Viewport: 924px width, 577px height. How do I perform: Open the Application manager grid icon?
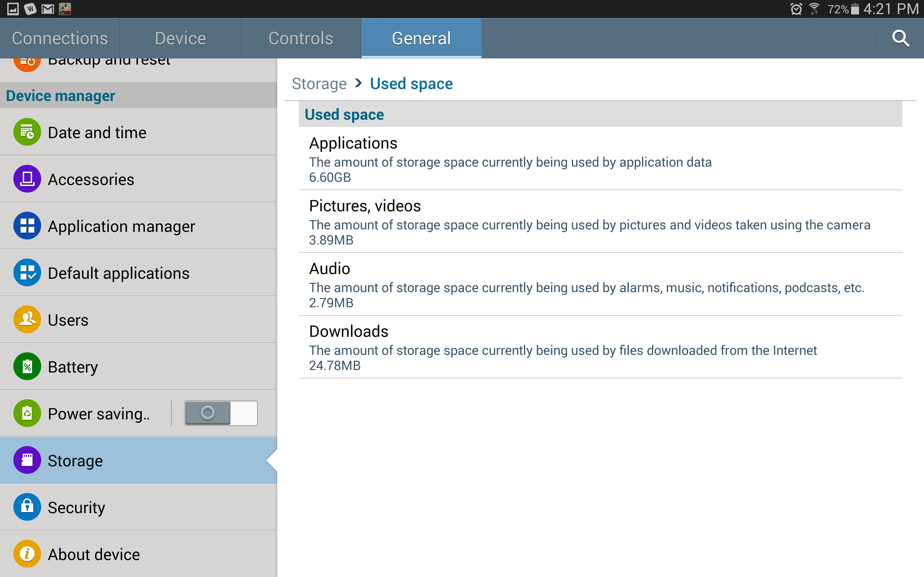coord(27,226)
